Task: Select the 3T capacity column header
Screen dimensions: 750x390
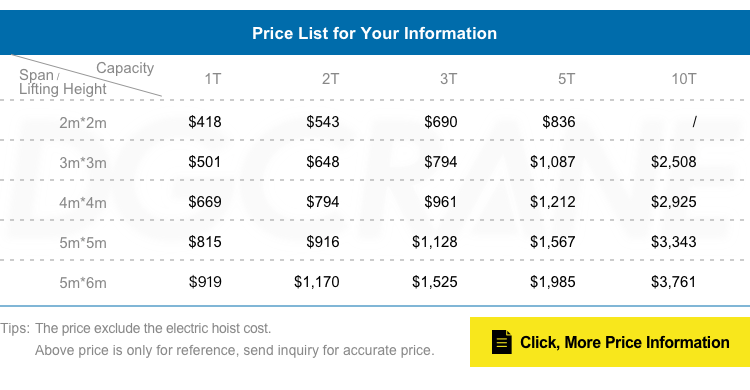Action: coord(449,79)
